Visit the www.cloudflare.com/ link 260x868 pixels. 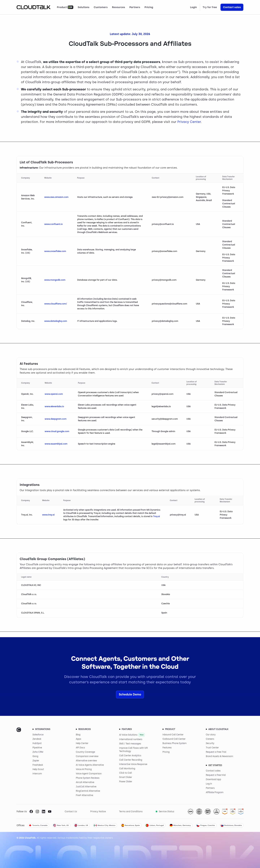click(56, 304)
